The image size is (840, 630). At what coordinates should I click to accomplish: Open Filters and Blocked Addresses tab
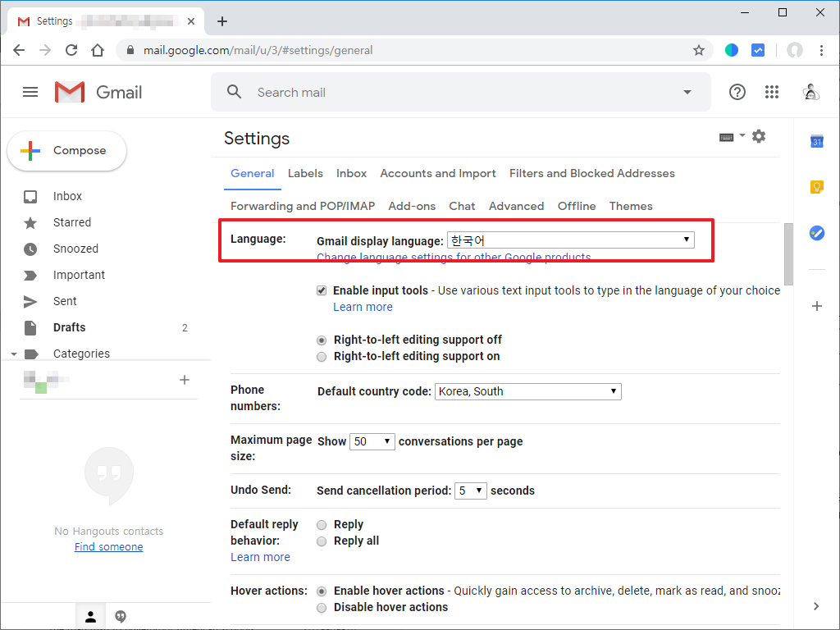[592, 174]
